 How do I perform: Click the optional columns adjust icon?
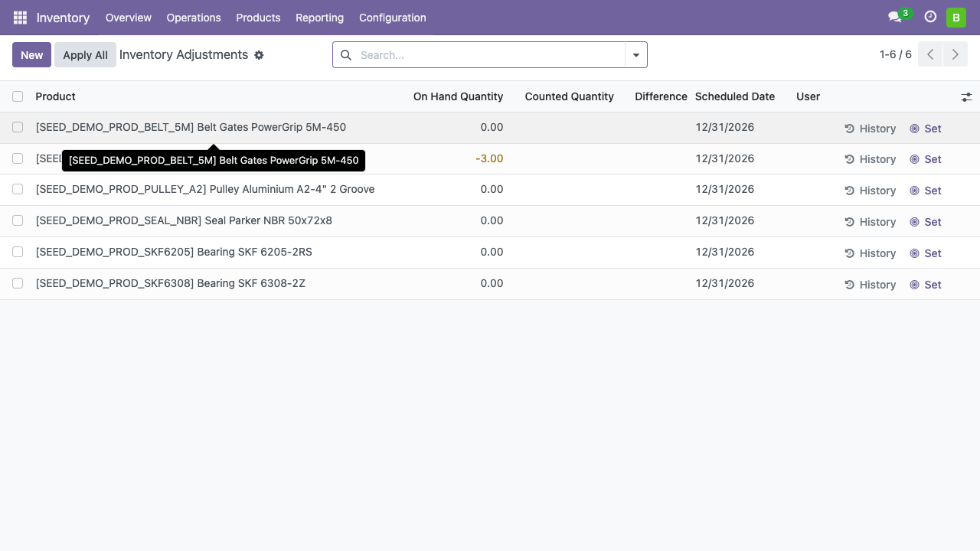pos(966,96)
